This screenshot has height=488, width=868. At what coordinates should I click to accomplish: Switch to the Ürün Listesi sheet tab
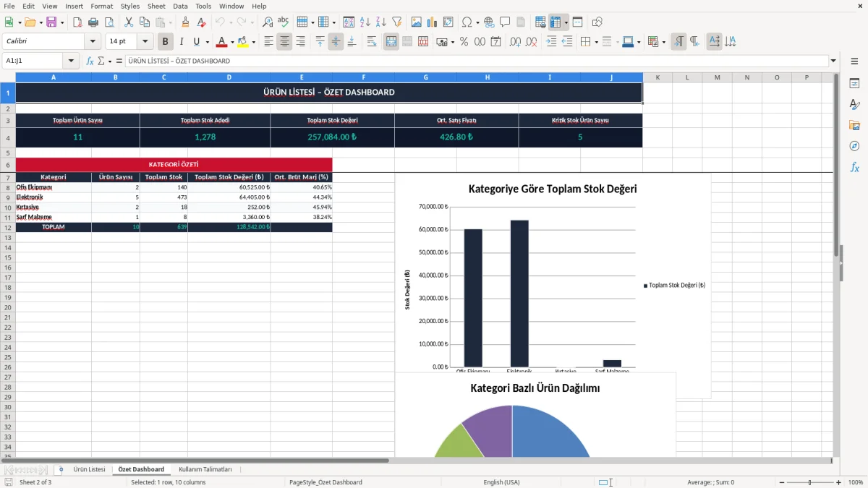[90, 469]
